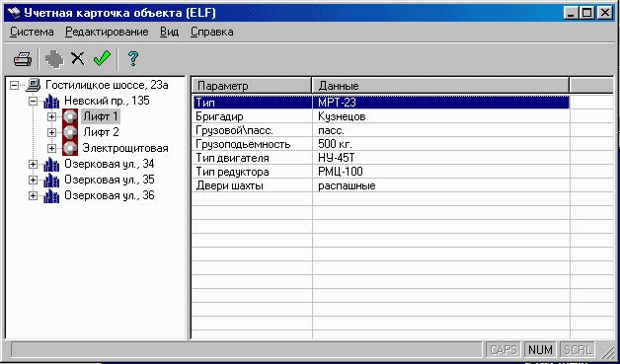This screenshot has height=364, width=620.
Task: Click the Данные column header
Action: 440,86
